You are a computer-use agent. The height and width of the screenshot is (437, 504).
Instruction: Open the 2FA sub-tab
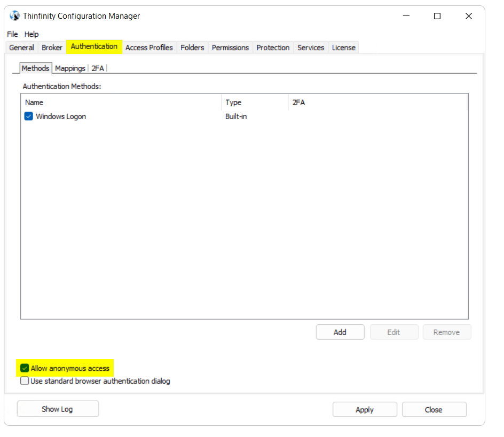point(97,68)
